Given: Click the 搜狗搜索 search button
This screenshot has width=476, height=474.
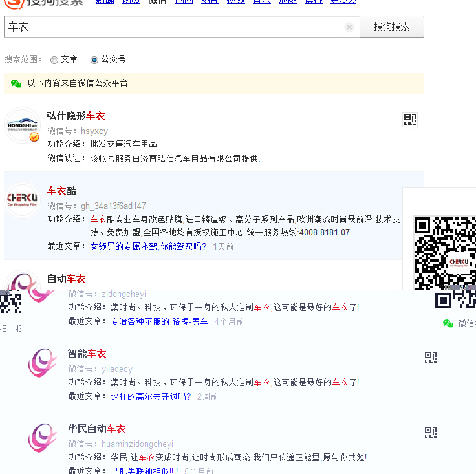Looking at the screenshot, I should pos(392,27).
